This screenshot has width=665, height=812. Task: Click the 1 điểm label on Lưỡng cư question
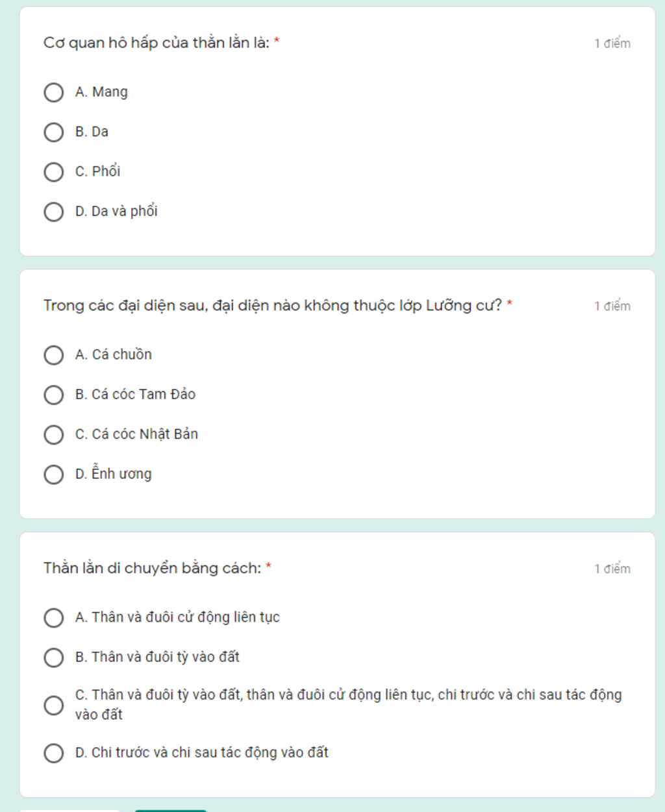[612, 306]
